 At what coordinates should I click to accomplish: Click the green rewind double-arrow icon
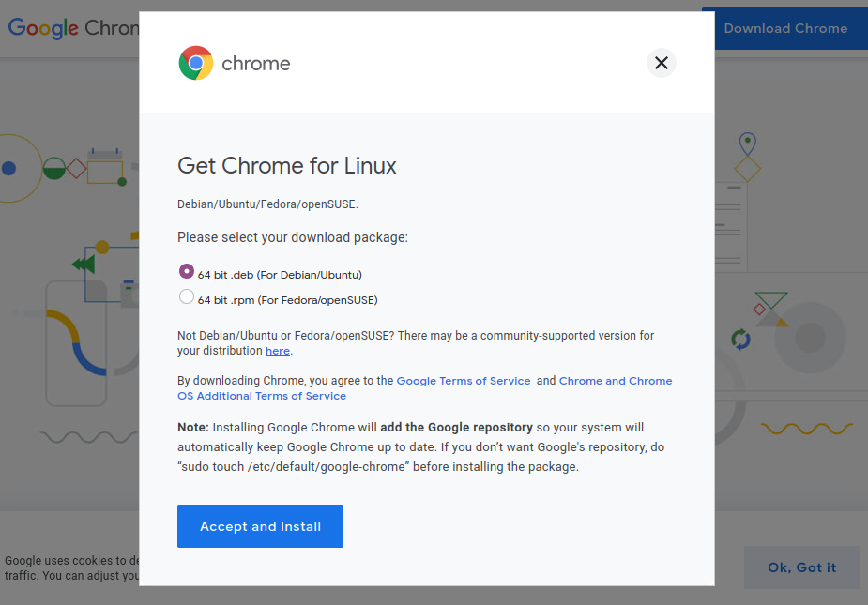tap(84, 264)
